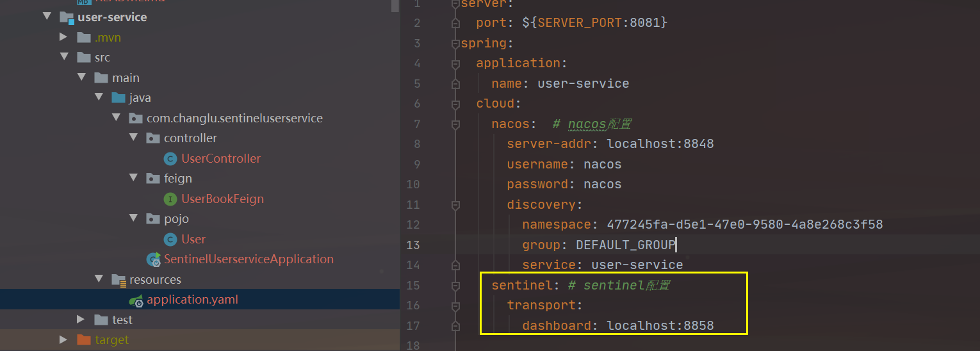This screenshot has height=351, width=980.
Task: Open the User pojo class
Action: 193,239
